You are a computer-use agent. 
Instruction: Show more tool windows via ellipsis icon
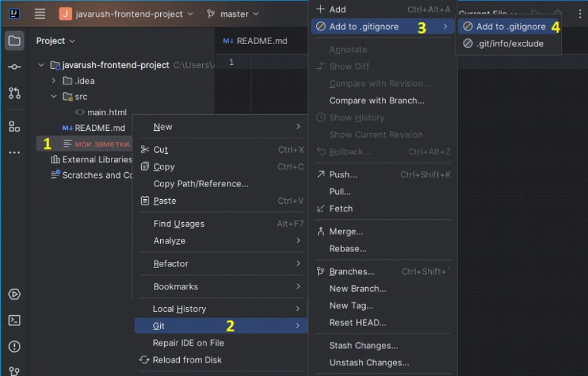coord(14,153)
